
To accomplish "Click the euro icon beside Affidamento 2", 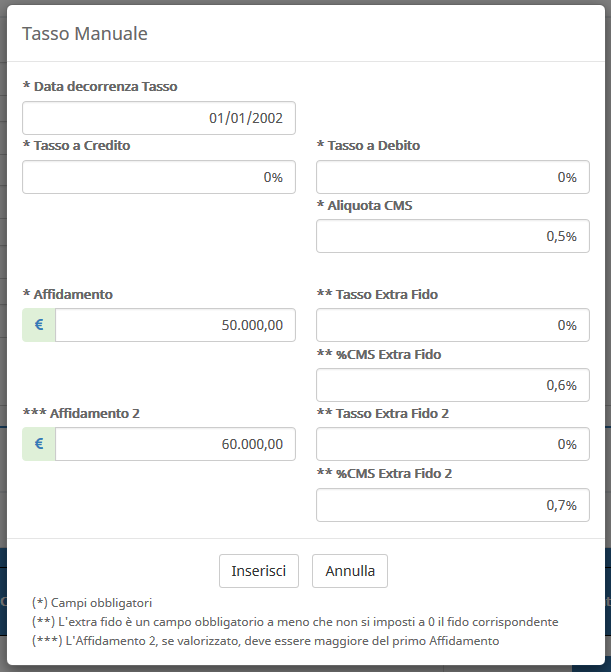I will (39, 444).
